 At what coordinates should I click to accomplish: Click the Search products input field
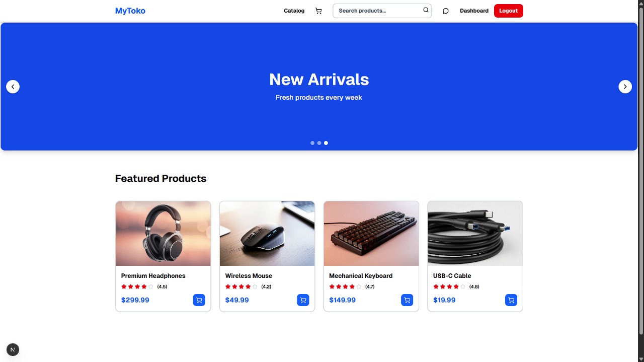tap(382, 11)
